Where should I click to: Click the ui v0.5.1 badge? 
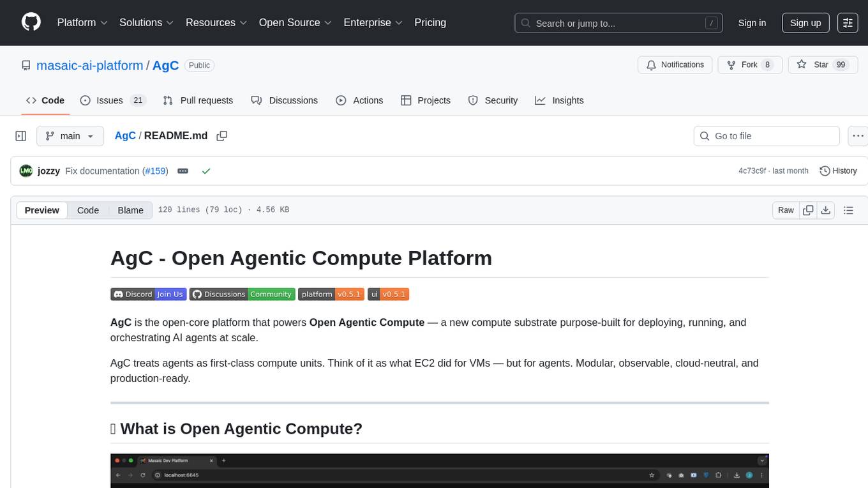coord(388,294)
